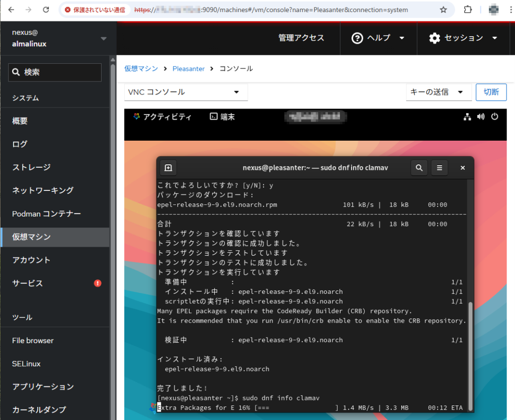Click the 切断 disconnect button
This screenshot has height=420, width=515.
tap(491, 92)
